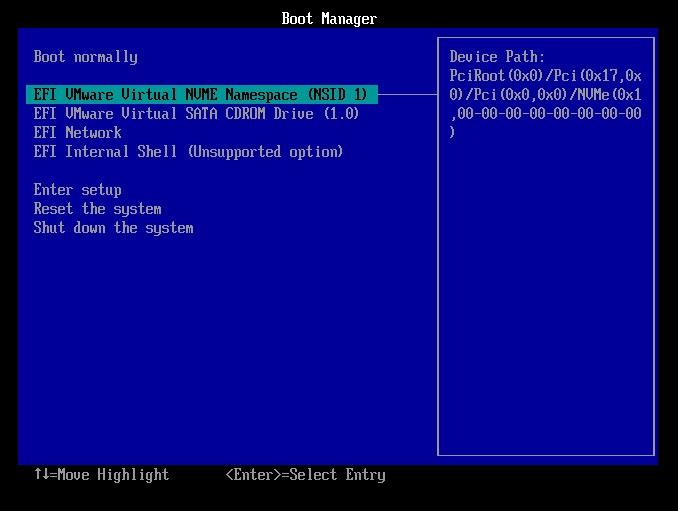Click the line connecting selection to Device Path
Image resolution: width=678 pixels, height=511 pixels.
tap(407, 95)
